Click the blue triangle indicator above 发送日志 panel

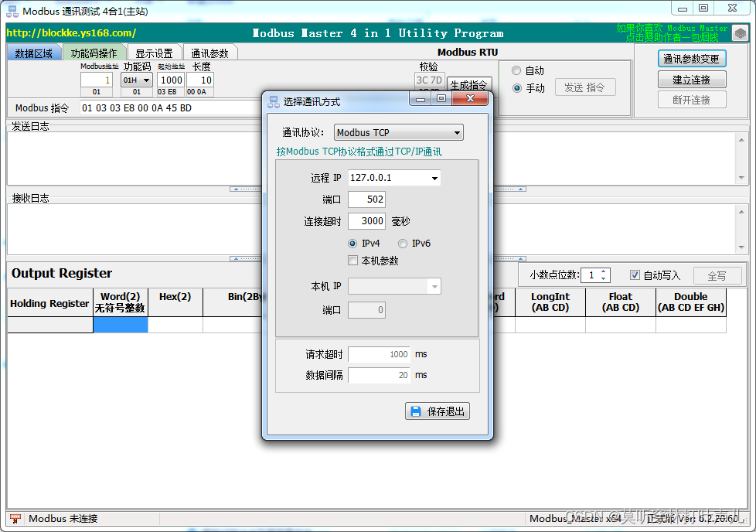pos(237,190)
